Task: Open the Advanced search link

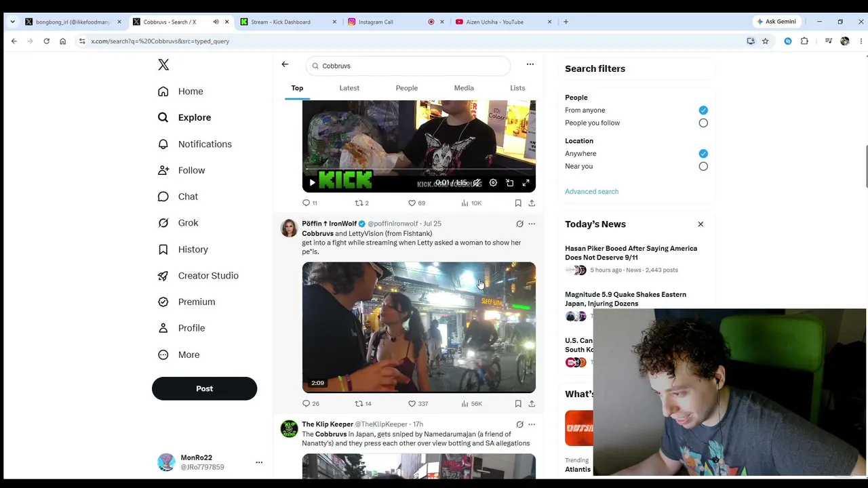Action: [591, 192]
